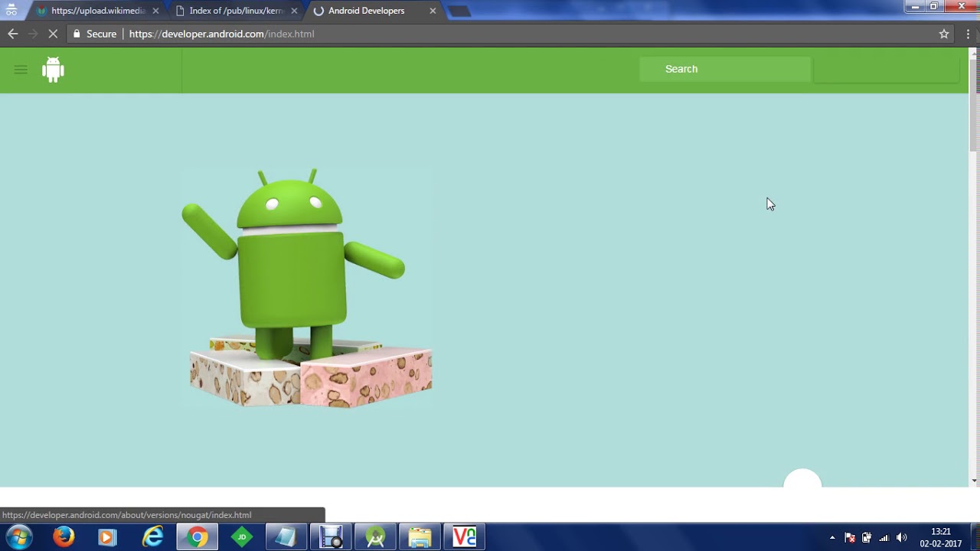Click the incognito icon in title bar
Viewport: 980px width, 551px height.
pos(11,11)
